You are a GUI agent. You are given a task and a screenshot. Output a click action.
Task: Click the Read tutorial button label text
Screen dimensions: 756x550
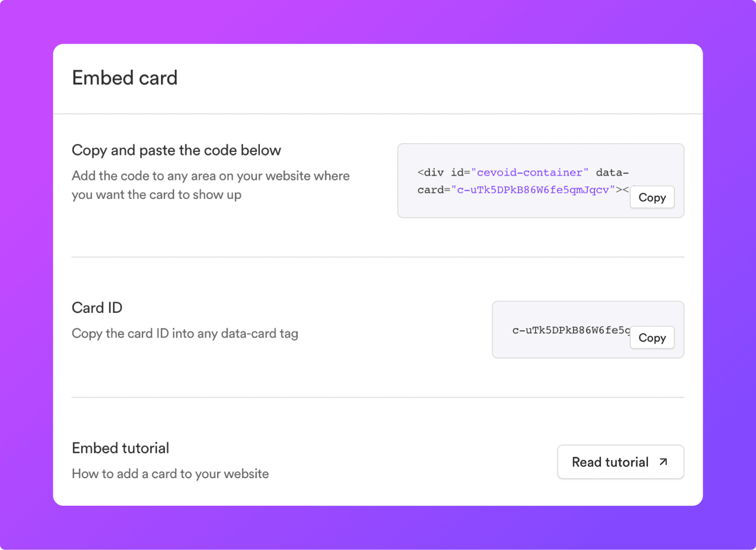pos(610,462)
